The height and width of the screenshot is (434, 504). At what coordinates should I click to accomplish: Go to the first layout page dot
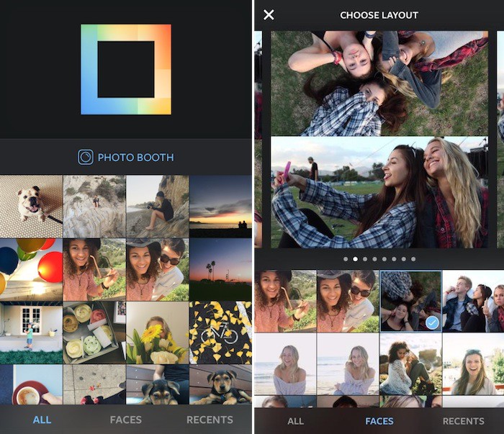tap(346, 259)
